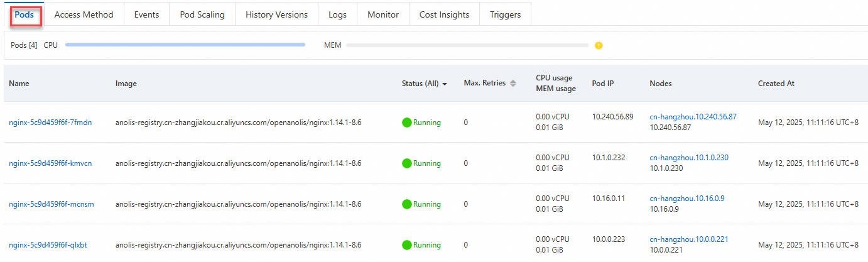This screenshot has width=868, height=262.
Task: Click green Running status icon for nginx-5c9d459f6f-qlxbt
Action: pos(406,245)
